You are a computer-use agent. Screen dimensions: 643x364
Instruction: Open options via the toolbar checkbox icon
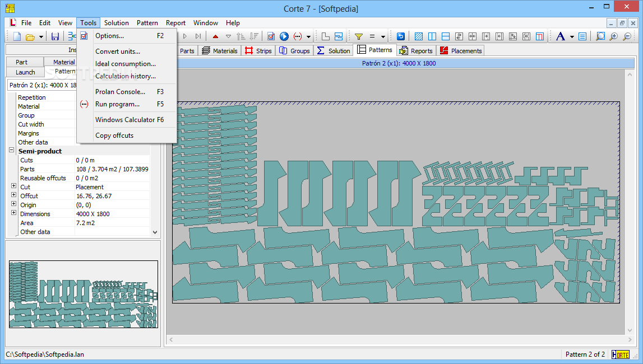click(271, 36)
